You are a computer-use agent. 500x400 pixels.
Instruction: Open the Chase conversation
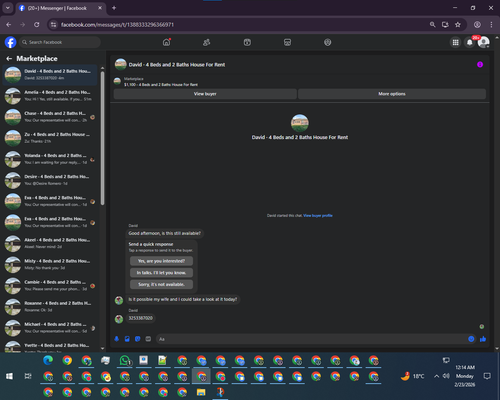[x=50, y=117]
